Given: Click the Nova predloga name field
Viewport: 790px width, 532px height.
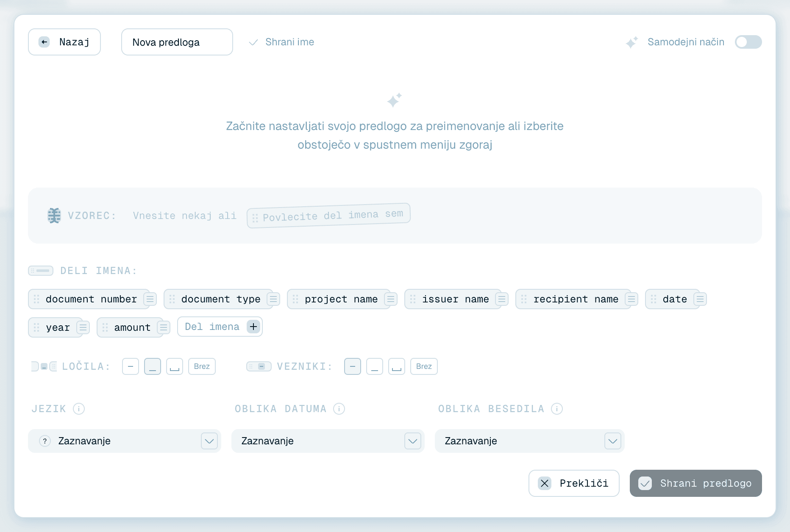Looking at the screenshot, I should coord(177,42).
